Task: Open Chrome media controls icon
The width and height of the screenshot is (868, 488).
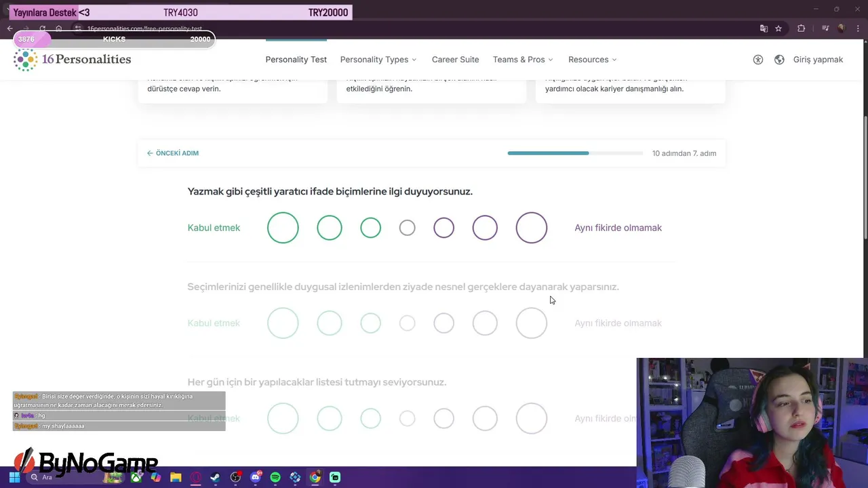Action: pyautogui.click(x=825, y=28)
